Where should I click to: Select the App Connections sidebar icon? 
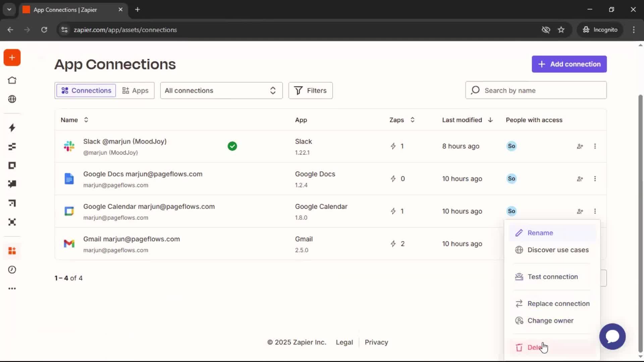pos(12,251)
